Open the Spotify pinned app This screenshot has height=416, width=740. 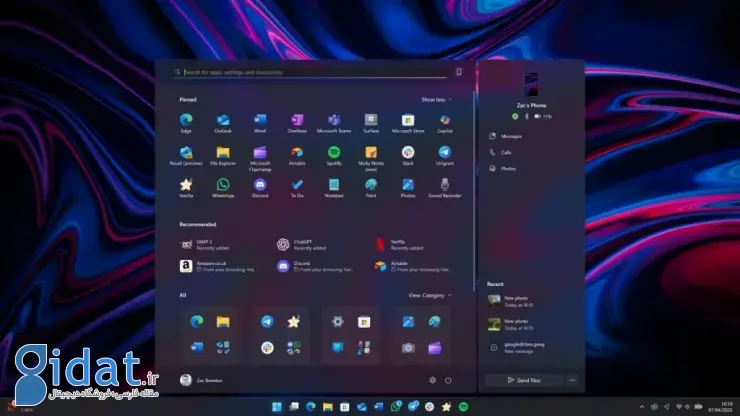pos(333,153)
